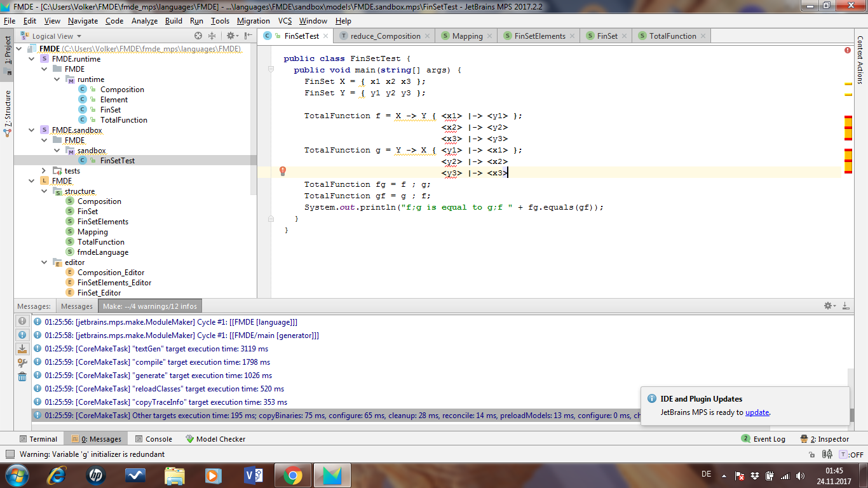
Task: Clear messages with the trash icon
Action: point(22,376)
